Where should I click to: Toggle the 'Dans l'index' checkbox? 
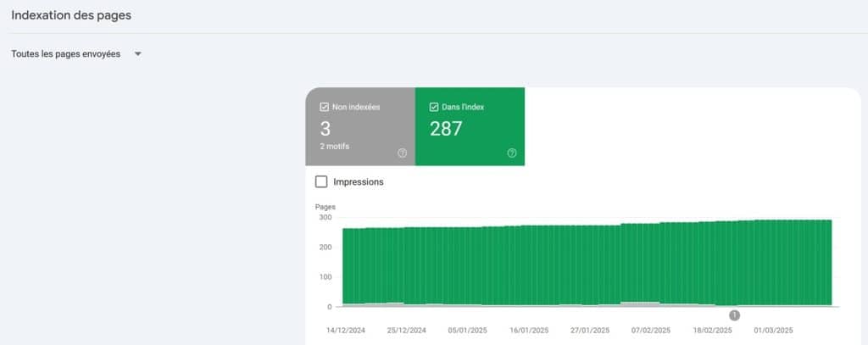434,107
